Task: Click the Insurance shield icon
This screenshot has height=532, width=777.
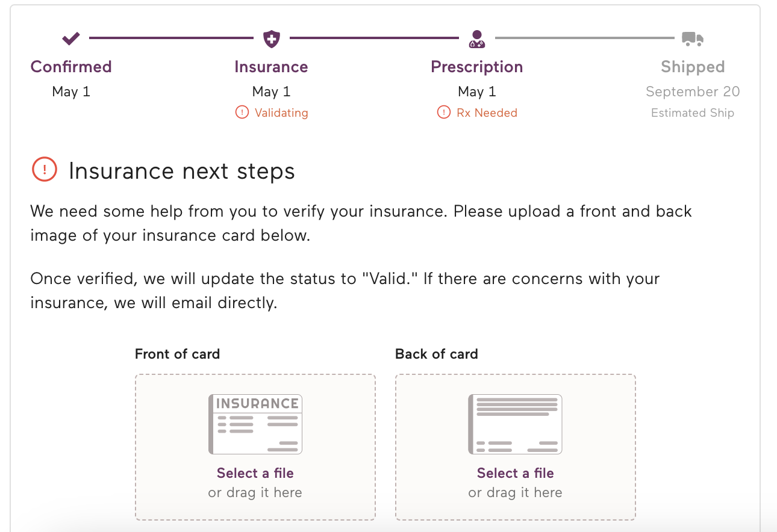Action: pos(272,39)
